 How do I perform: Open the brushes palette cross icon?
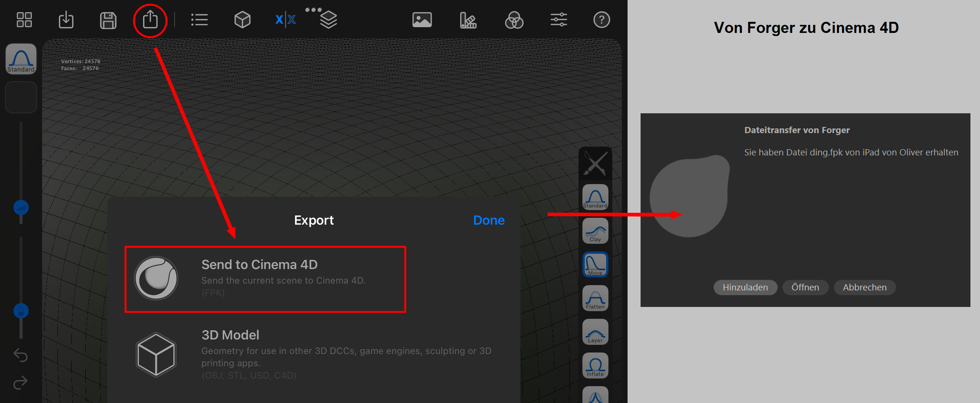(595, 163)
